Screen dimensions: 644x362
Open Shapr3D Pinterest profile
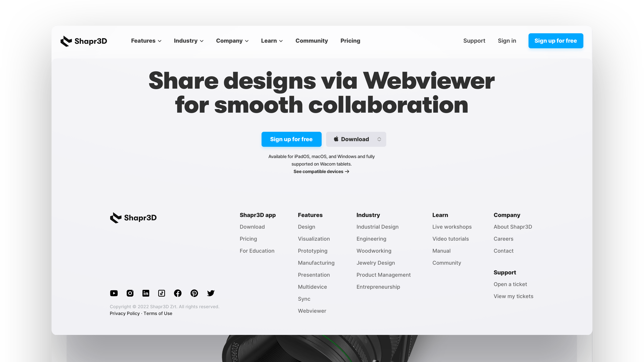coord(195,293)
